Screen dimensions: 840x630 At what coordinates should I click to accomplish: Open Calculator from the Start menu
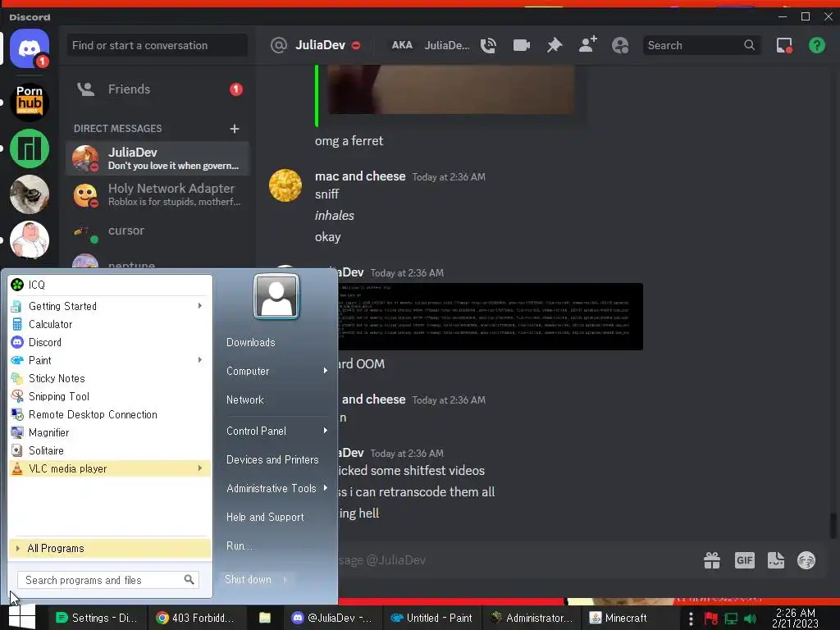(111, 324)
